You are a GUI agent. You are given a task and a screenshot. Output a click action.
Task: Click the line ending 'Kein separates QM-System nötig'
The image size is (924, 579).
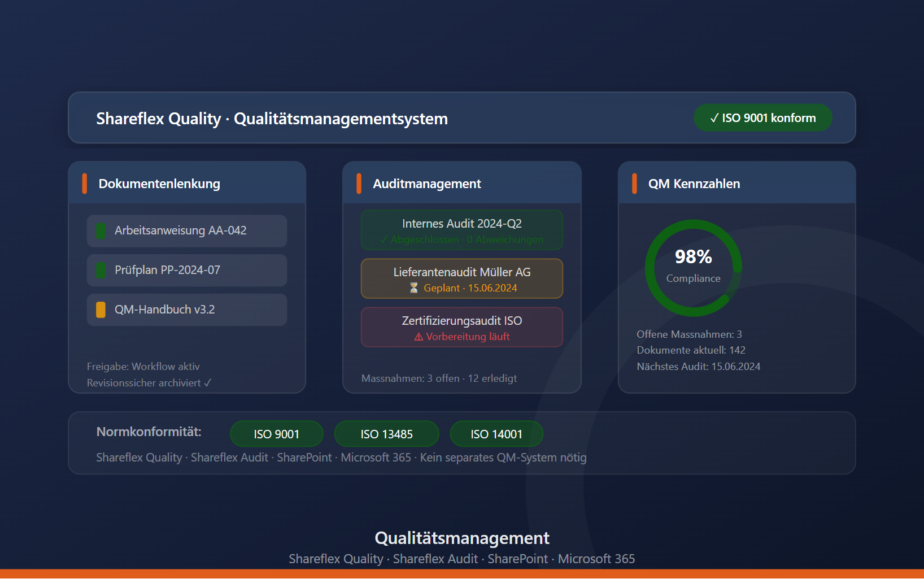tap(342, 458)
